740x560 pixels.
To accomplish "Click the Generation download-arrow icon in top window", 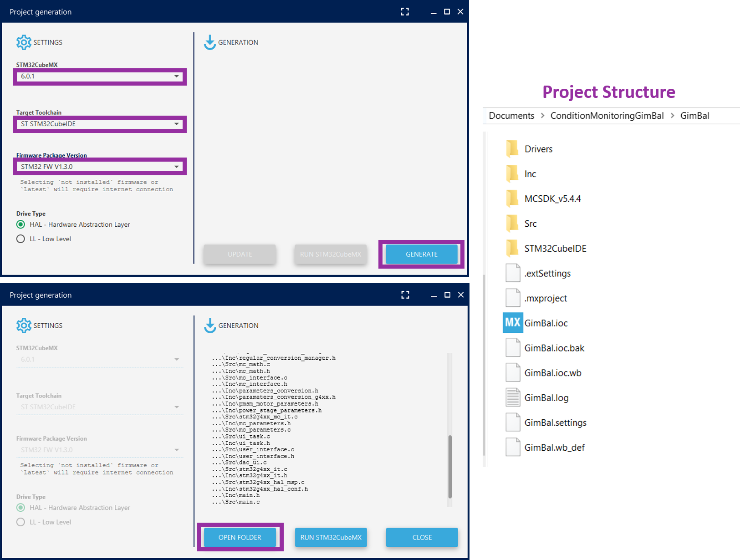I will [x=209, y=42].
